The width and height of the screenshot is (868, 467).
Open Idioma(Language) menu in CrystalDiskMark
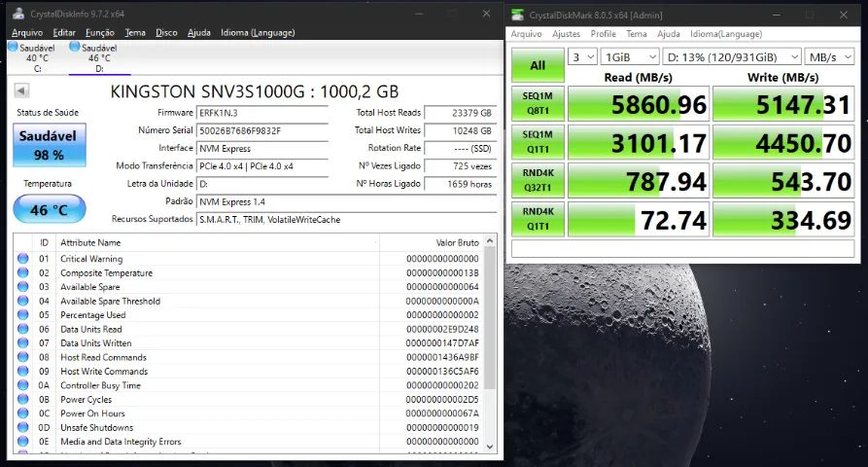tap(726, 34)
